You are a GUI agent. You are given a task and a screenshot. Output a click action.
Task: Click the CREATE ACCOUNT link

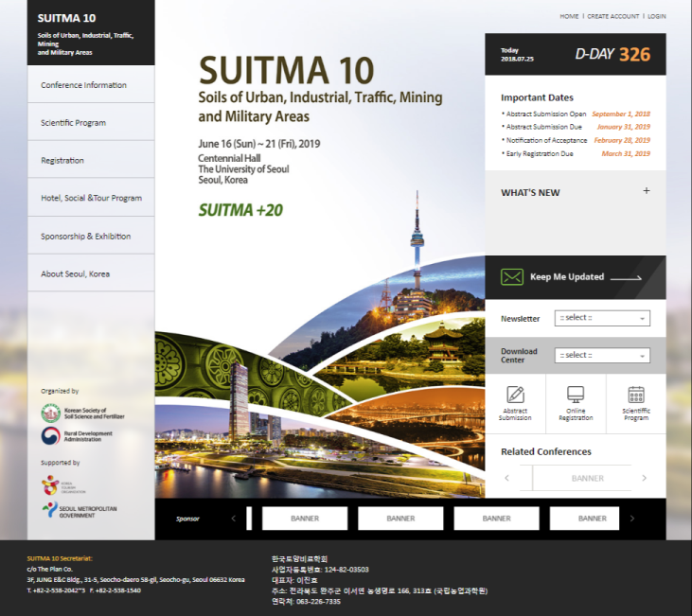tap(613, 16)
